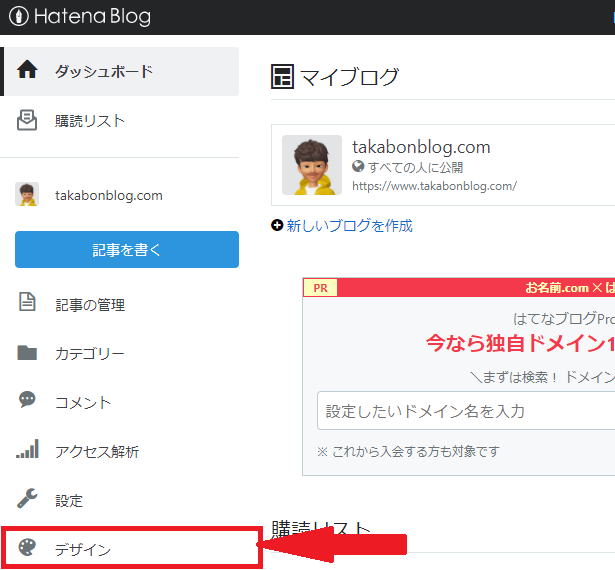
Task: Click the blue 記事を書く button
Action: [x=127, y=249]
